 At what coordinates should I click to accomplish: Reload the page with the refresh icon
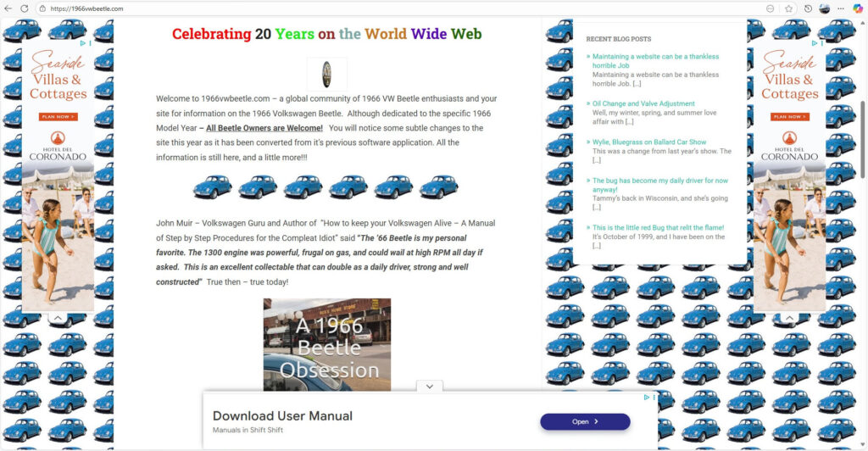click(25, 8)
